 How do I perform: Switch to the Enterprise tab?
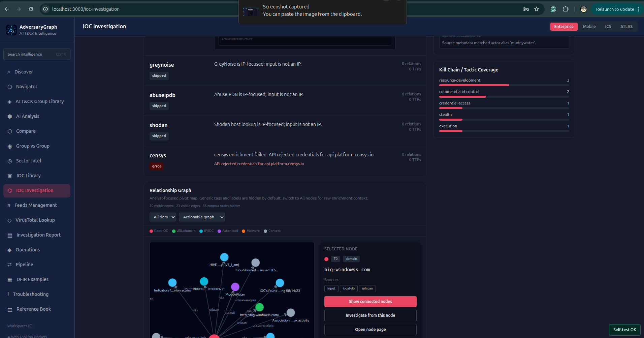pyautogui.click(x=564, y=27)
